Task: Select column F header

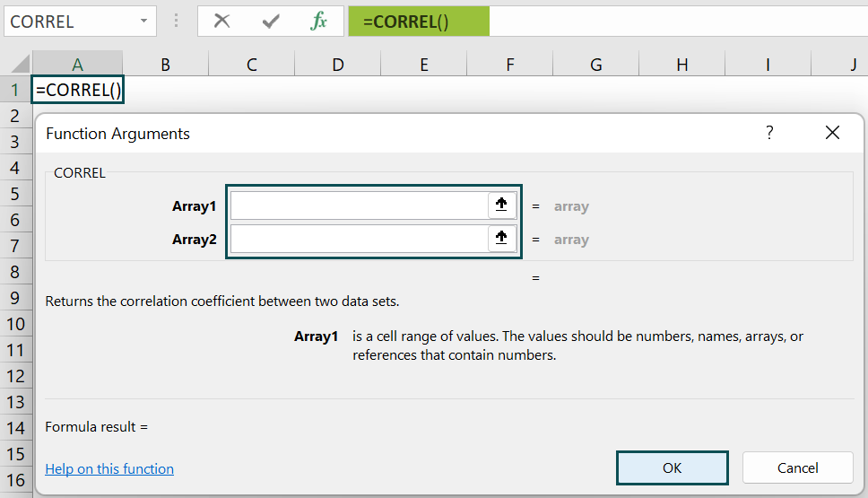Action: coord(510,65)
